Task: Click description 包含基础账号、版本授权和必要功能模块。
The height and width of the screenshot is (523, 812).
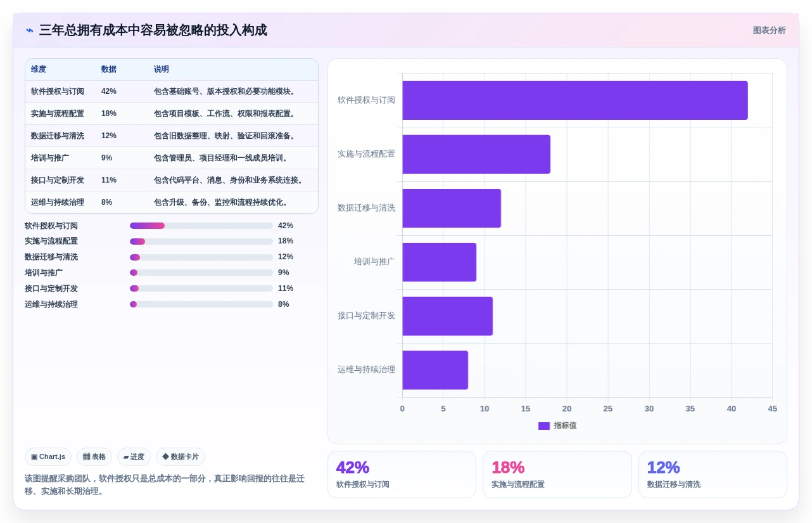Action: (226, 91)
